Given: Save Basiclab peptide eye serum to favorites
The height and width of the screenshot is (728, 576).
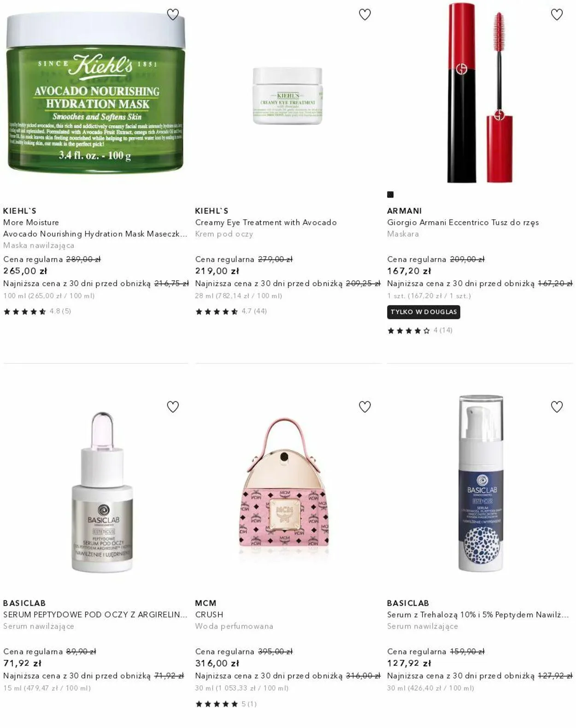Looking at the screenshot, I should click(x=173, y=407).
